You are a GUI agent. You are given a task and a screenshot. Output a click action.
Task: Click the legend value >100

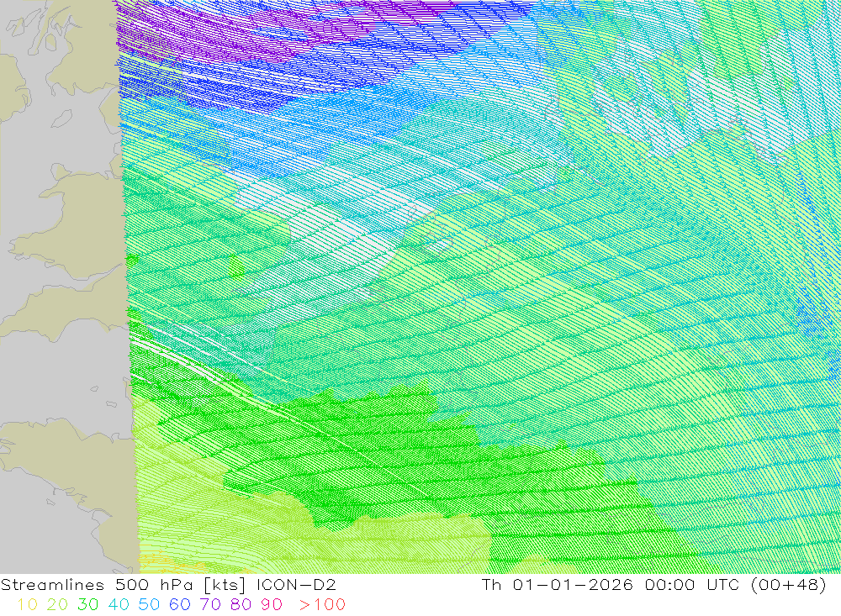click(x=322, y=605)
